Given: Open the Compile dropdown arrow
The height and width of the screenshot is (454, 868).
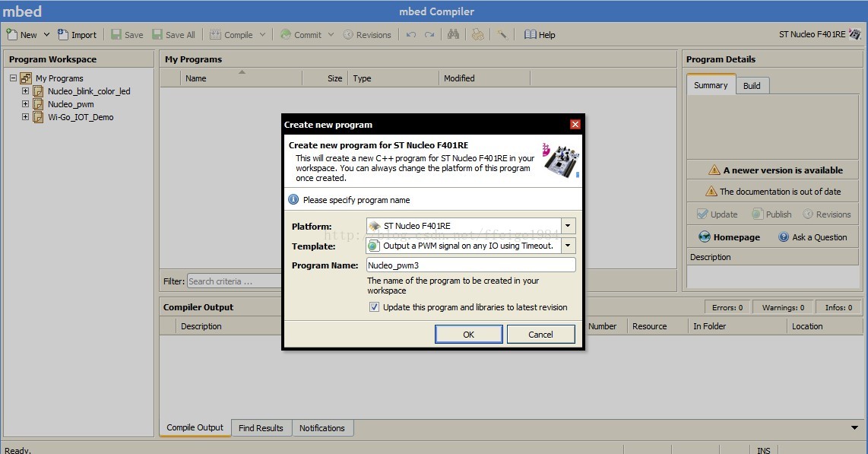Looking at the screenshot, I should 262,34.
